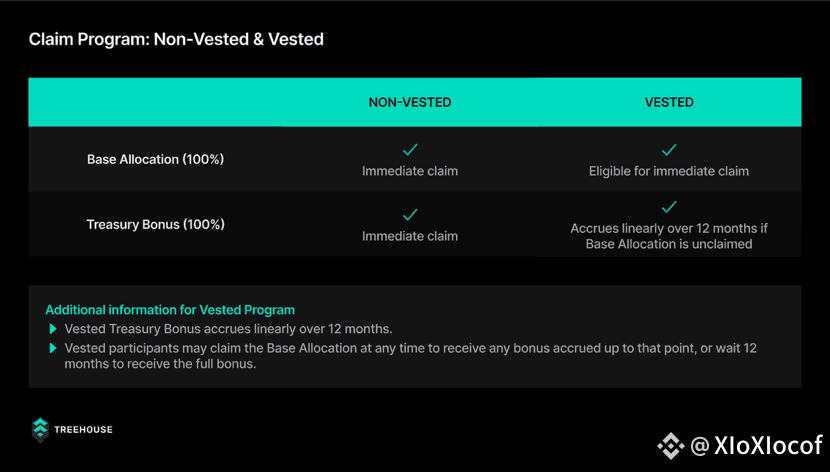
Task: Click the Treehouse logo icon
Action: click(40, 429)
